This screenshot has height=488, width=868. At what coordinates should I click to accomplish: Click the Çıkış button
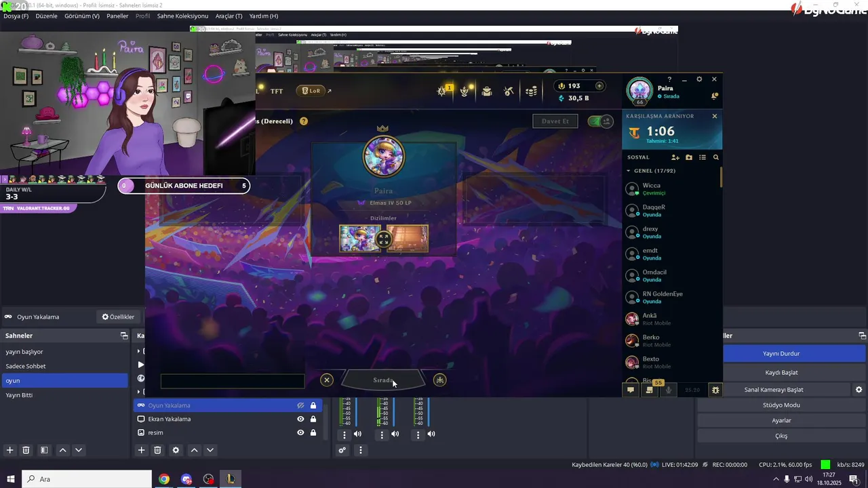pyautogui.click(x=781, y=436)
